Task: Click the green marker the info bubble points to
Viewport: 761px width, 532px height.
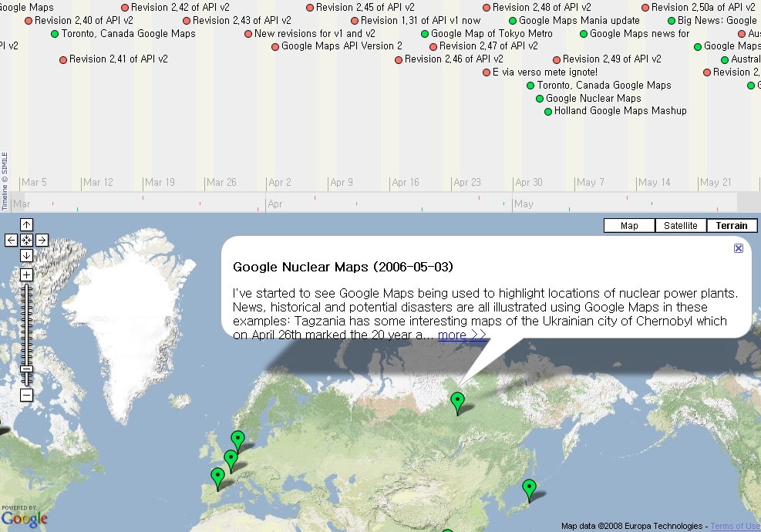Action: click(x=457, y=403)
